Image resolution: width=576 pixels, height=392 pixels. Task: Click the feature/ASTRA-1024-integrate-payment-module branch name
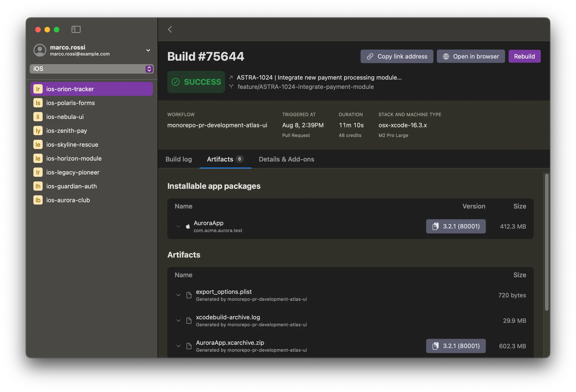306,87
